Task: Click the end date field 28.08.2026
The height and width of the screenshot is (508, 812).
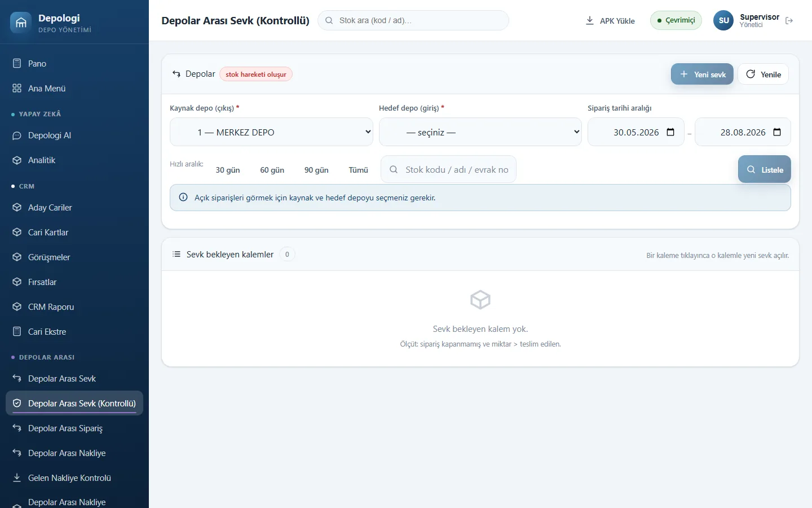Action: click(743, 132)
